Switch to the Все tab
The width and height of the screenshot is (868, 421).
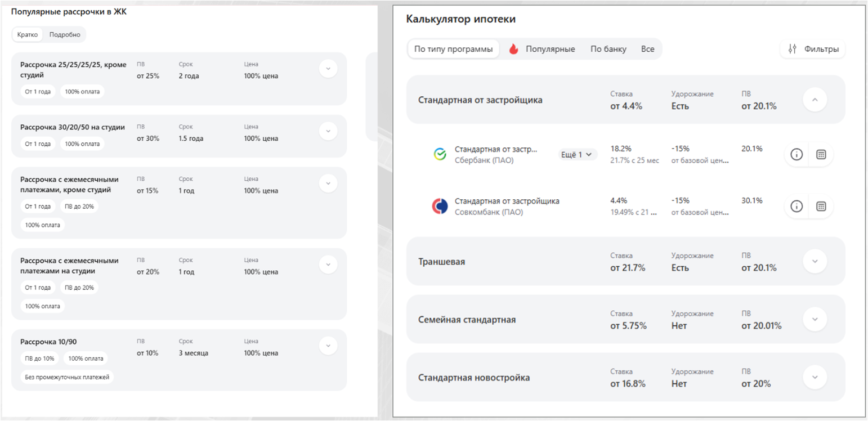point(647,49)
